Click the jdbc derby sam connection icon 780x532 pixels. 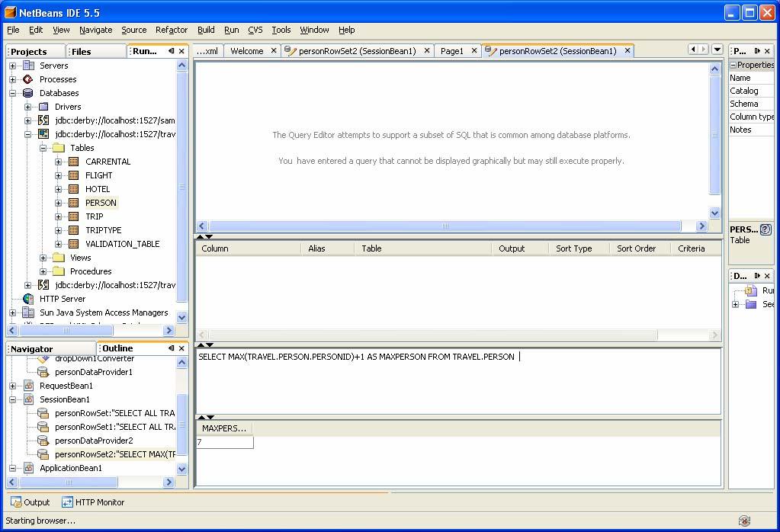[43, 120]
